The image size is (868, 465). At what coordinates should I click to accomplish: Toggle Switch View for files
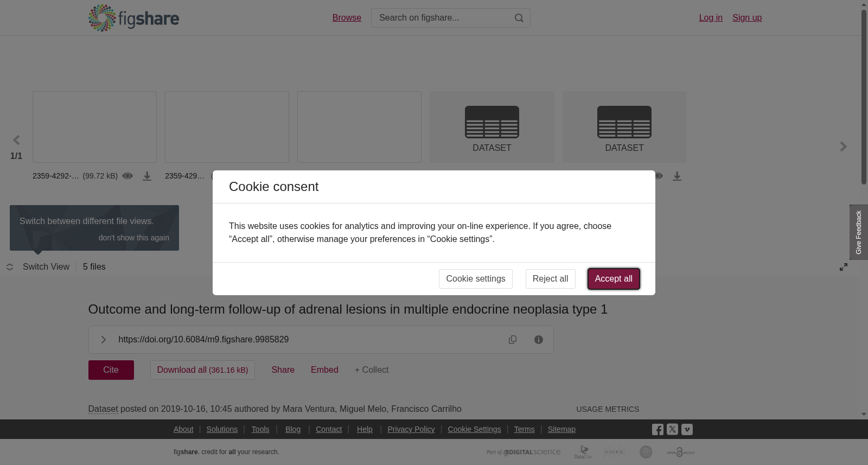coord(38,267)
